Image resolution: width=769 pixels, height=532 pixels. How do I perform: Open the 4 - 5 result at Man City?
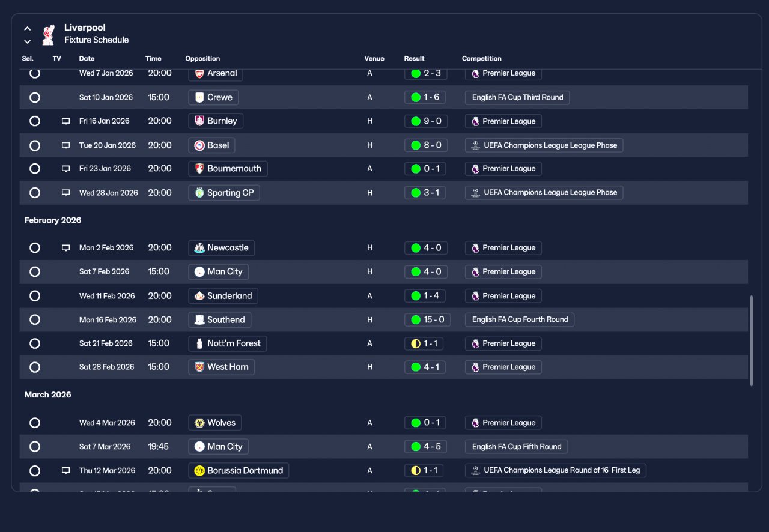(x=426, y=447)
